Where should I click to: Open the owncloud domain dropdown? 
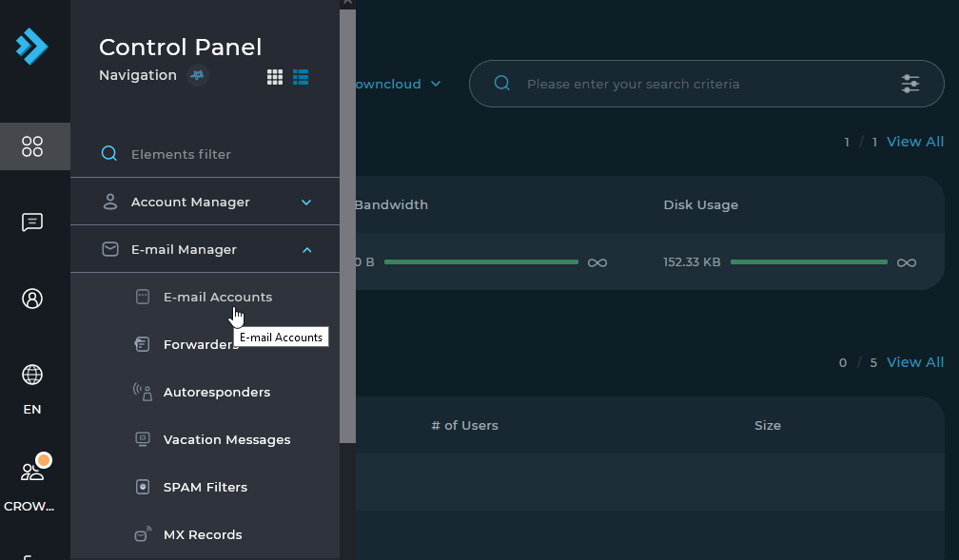click(x=395, y=84)
